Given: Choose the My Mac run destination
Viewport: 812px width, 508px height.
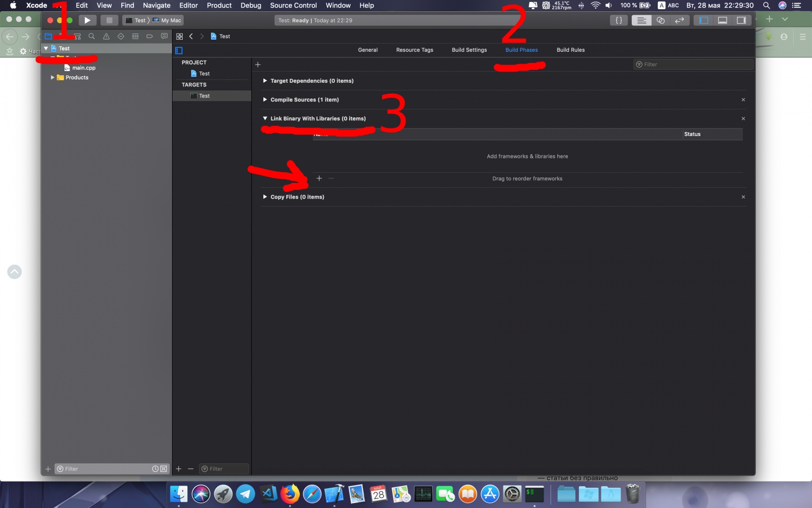Looking at the screenshot, I should [167, 20].
